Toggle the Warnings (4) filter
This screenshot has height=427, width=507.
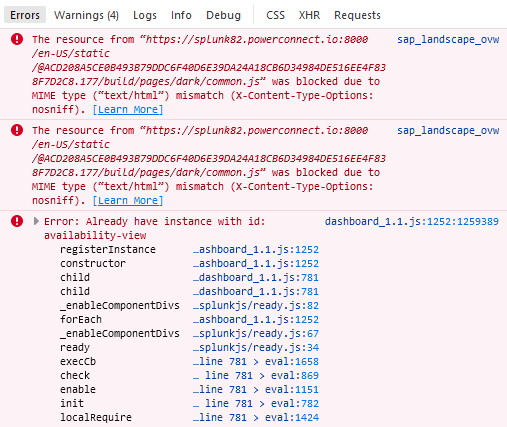click(x=86, y=15)
